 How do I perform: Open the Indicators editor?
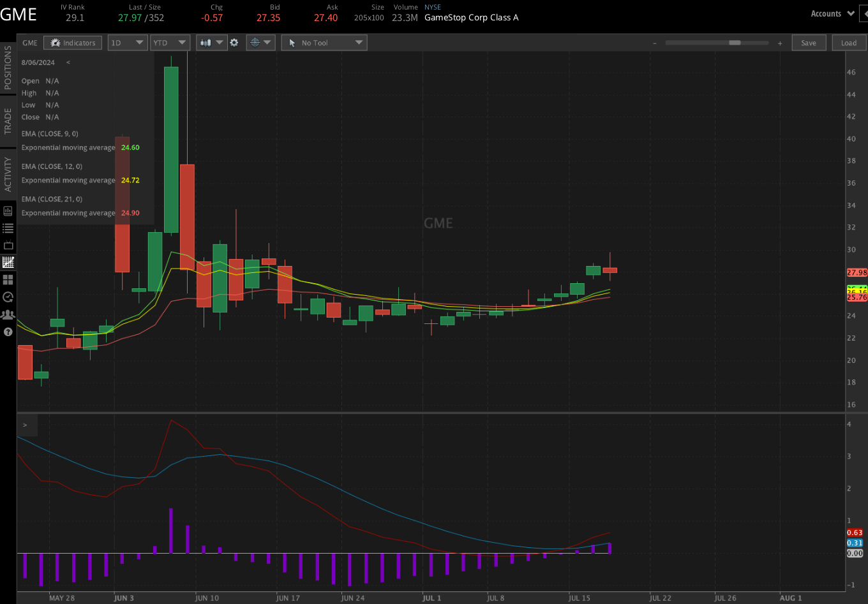pyautogui.click(x=72, y=43)
